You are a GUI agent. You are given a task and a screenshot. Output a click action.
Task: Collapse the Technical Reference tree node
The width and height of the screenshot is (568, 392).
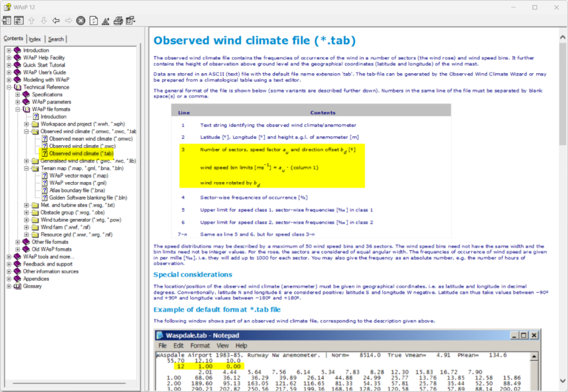click(9, 87)
